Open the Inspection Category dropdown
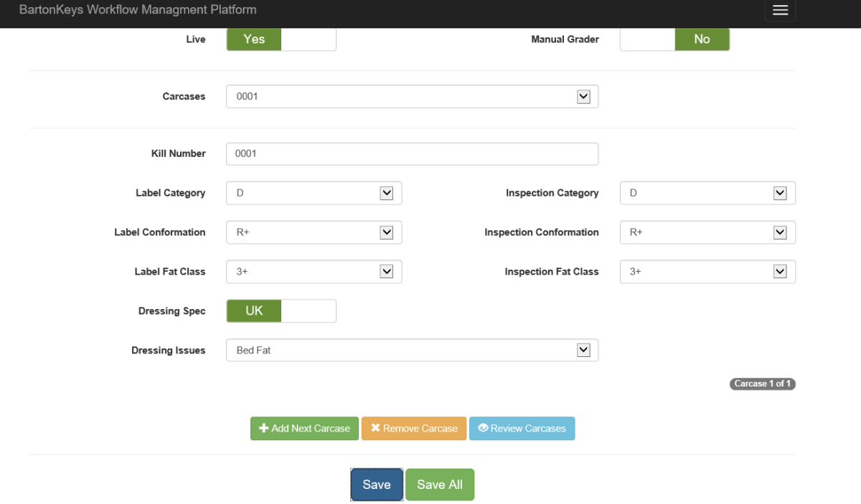The width and height of the screenshot is (861, 504). [x=780, y=193]
